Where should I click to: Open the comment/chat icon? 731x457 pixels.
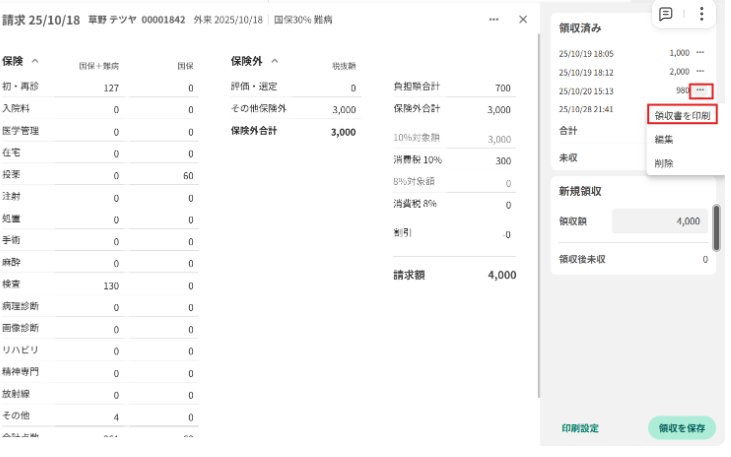pyautogui.click(x=665, y=14)
